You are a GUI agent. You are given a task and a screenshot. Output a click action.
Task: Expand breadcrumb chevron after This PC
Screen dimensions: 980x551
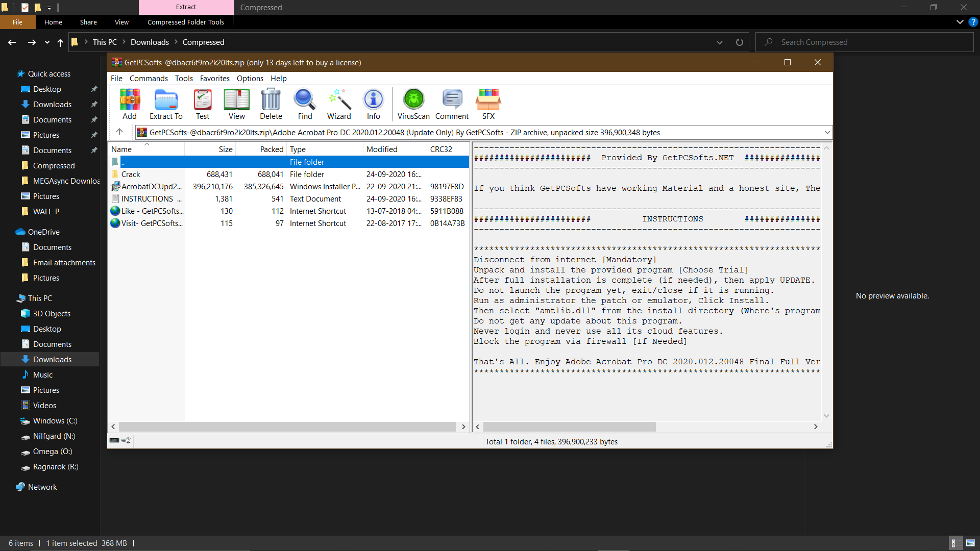(124, 42)
